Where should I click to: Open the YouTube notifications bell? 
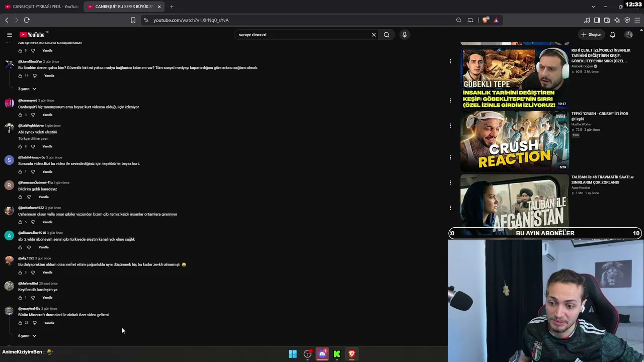click(612, 35)
